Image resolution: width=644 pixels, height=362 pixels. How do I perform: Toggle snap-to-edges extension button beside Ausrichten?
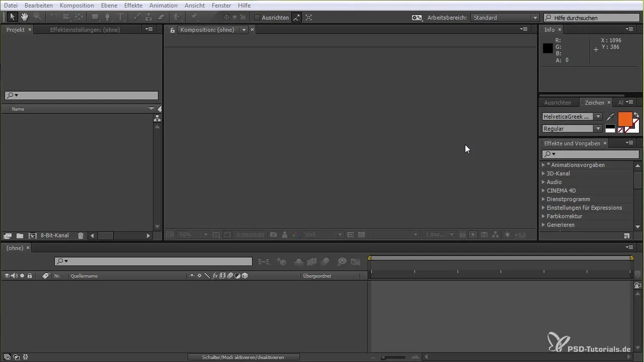pos(297,18)
